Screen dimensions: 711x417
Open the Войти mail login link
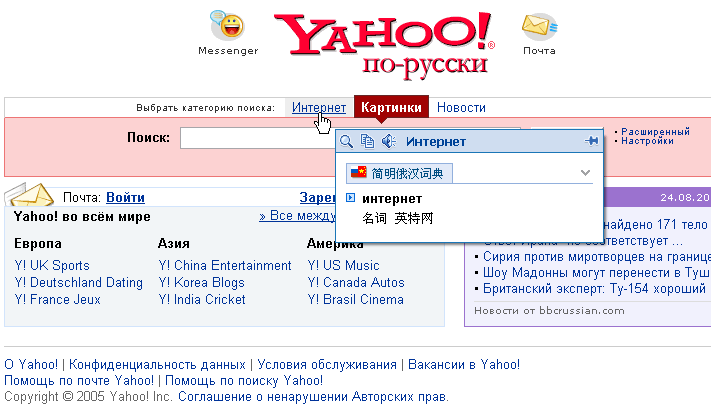125,198
